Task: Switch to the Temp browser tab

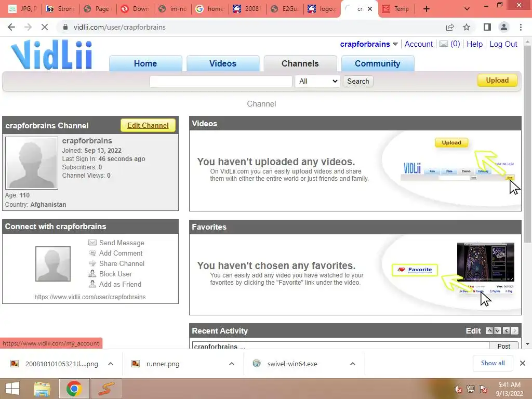Action: [395, 9]
